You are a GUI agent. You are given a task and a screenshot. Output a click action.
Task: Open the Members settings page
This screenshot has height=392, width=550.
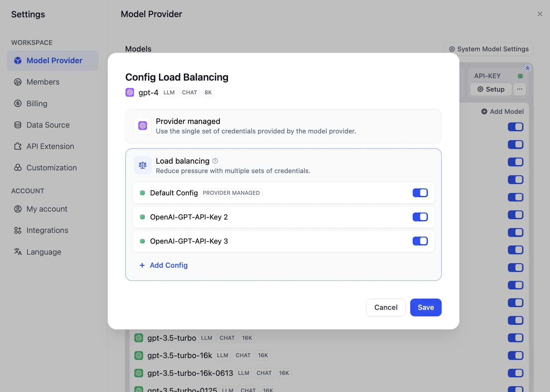[x=43, y=82]
